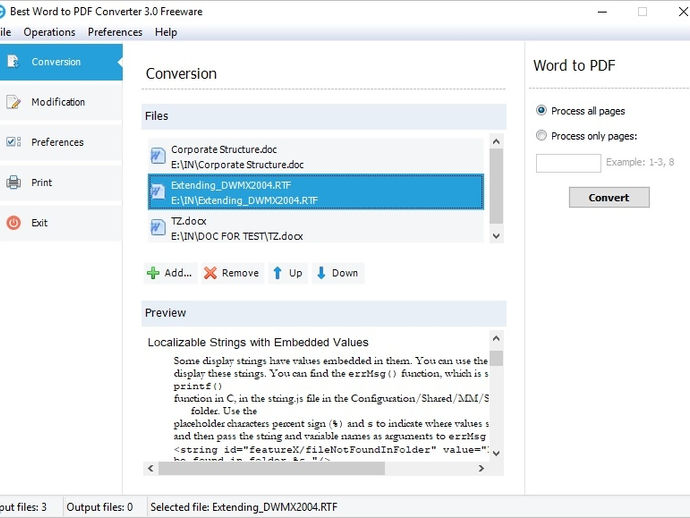Viewport: 690px width, 518px height.
Task: Click preview scroll down arrow
Action: (496, 453)
